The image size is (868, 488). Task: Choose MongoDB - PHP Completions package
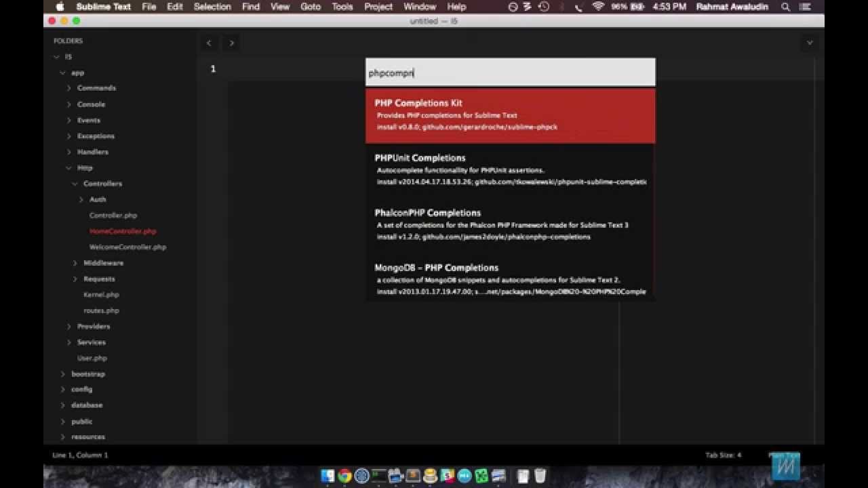(511, 280)
